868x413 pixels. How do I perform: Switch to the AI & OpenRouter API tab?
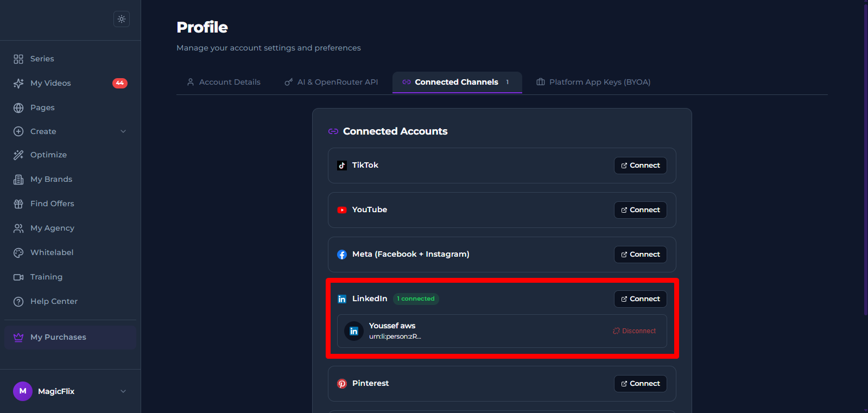click(331, 82)
